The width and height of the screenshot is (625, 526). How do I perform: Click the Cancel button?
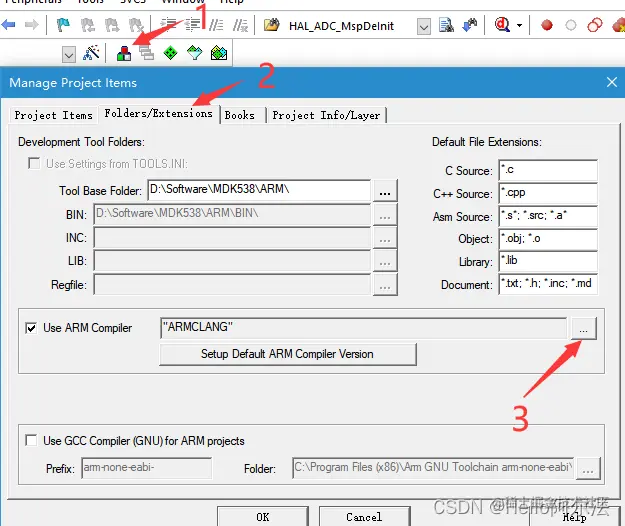(x=364, y=517)
